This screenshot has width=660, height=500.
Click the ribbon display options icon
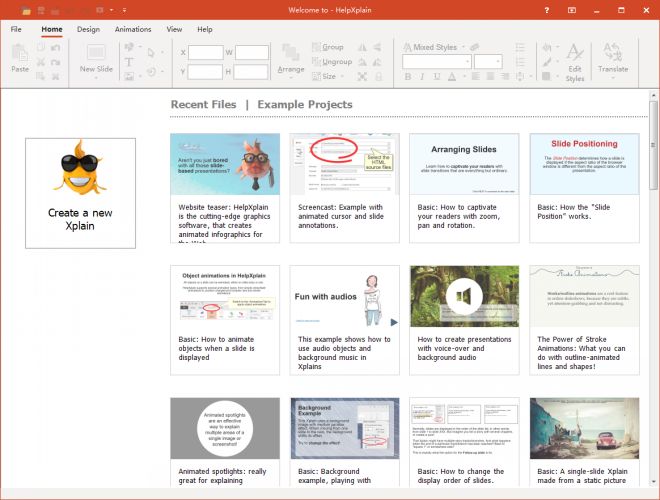pos(571,10)
